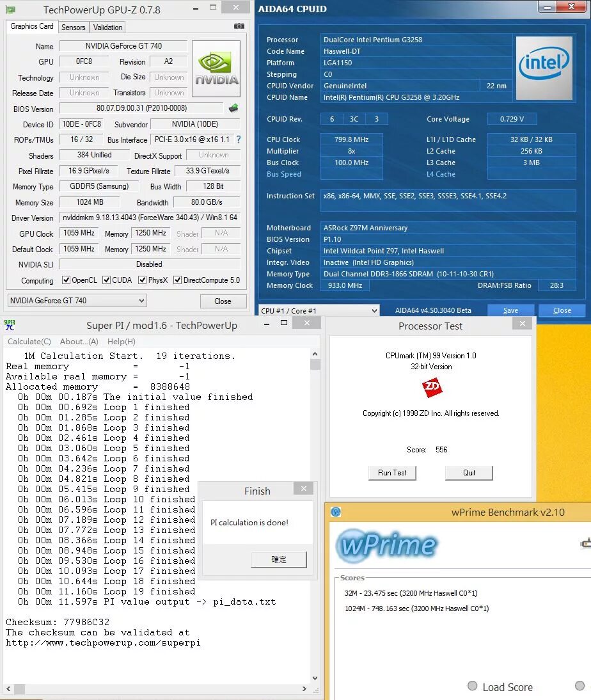Click the Super PI vertical scrollbar up arrow
Screen dimensions: 591x700
(315, 354)
